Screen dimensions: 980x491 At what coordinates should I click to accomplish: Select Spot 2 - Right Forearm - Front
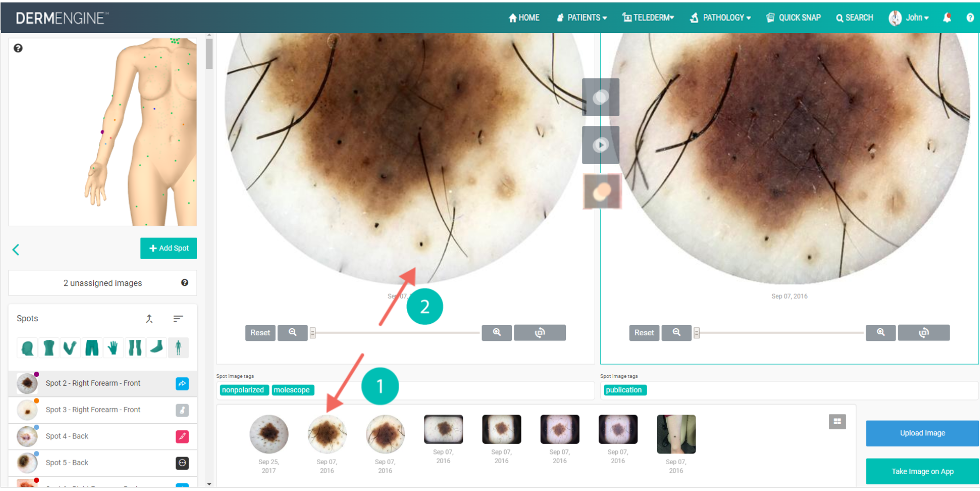(x=103, y=384)
